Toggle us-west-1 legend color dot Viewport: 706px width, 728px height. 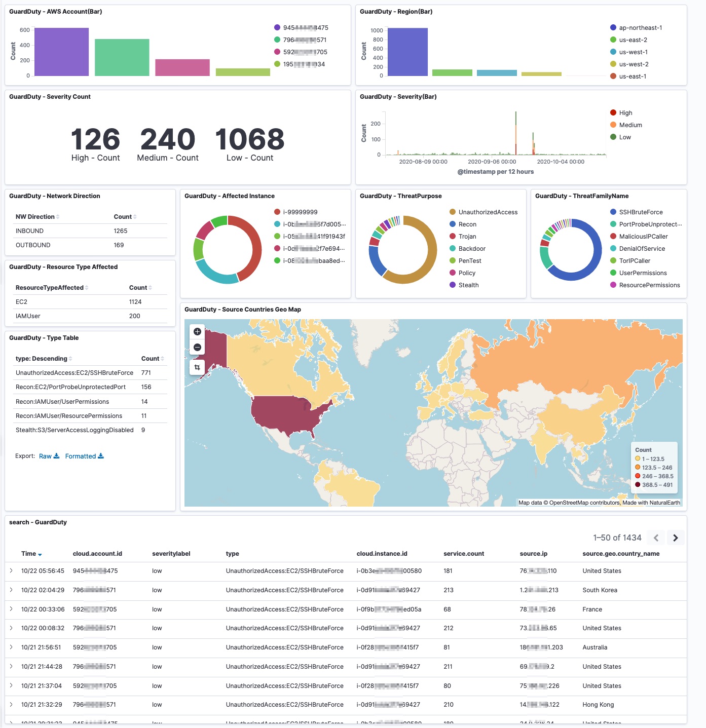click(613, 52)
